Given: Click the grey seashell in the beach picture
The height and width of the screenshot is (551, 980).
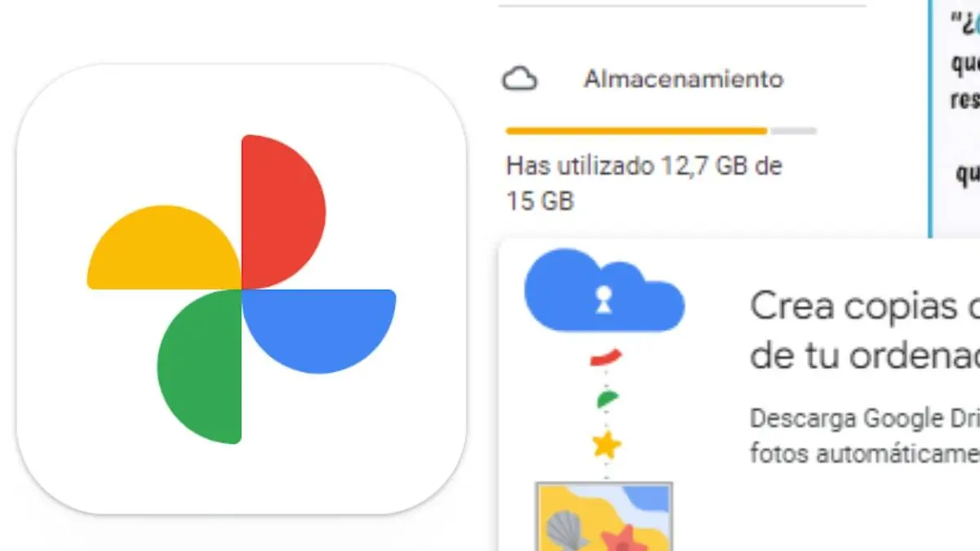Looking at the screenshot, I should 566,532.
